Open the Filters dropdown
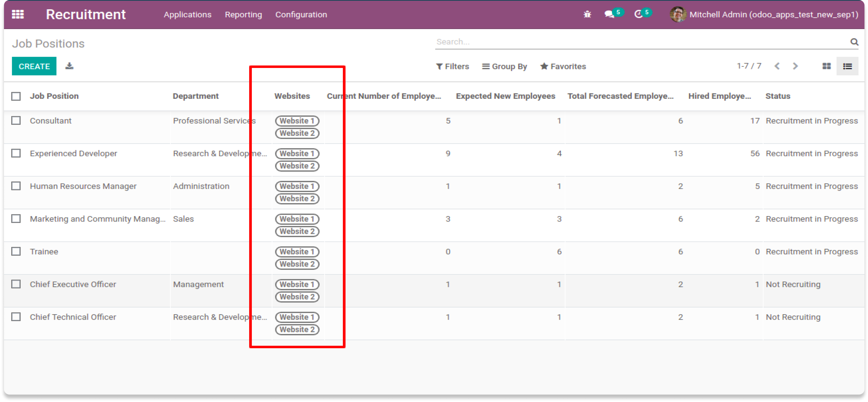 (x=452, y=67)
